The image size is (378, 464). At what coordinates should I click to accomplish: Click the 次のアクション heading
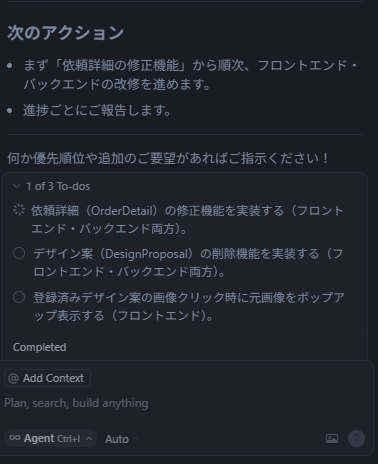click(65, 33)
